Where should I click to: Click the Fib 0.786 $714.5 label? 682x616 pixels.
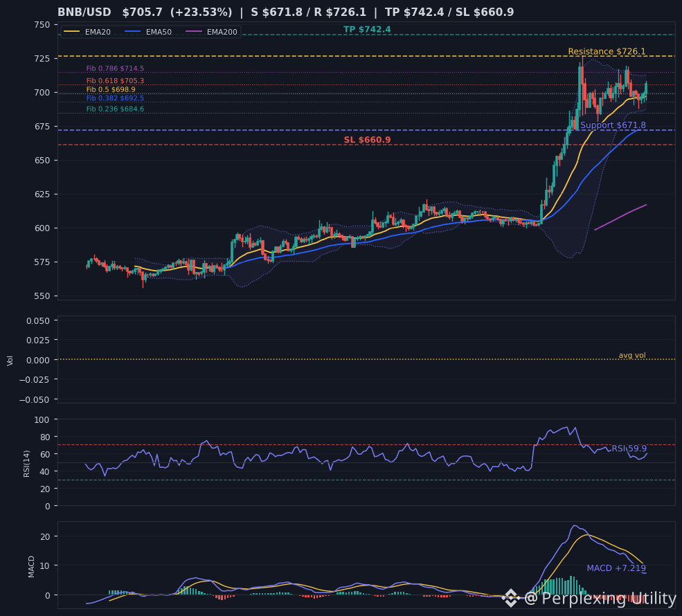point(115,69)
